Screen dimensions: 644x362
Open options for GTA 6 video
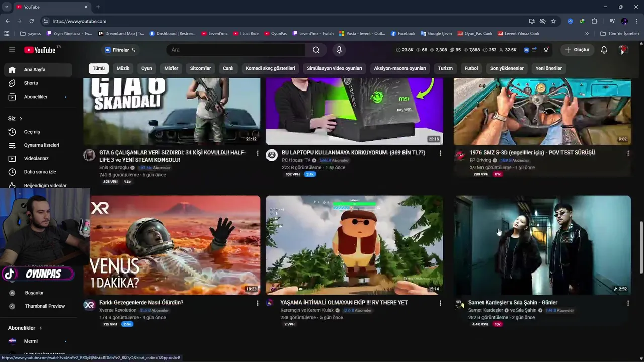(257, 153)
